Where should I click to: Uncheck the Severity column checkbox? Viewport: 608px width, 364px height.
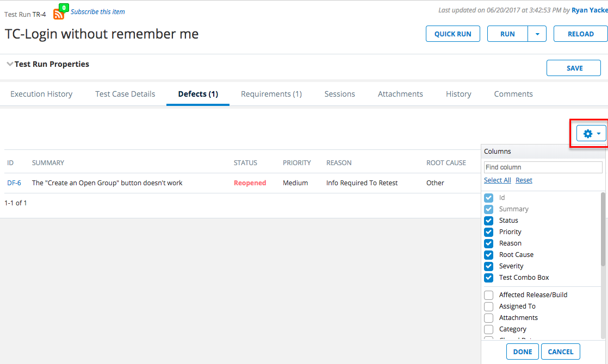point(488,266)
